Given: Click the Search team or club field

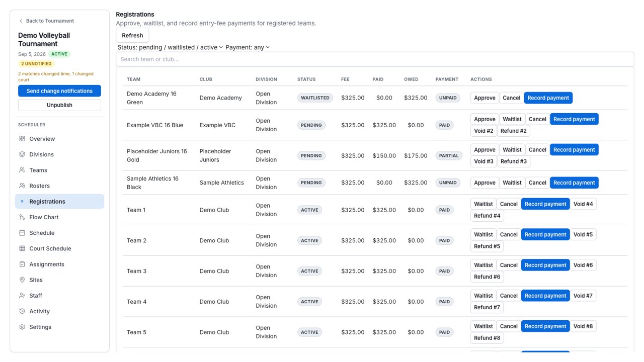Looking at the screenshot, I should coord(375,59).
